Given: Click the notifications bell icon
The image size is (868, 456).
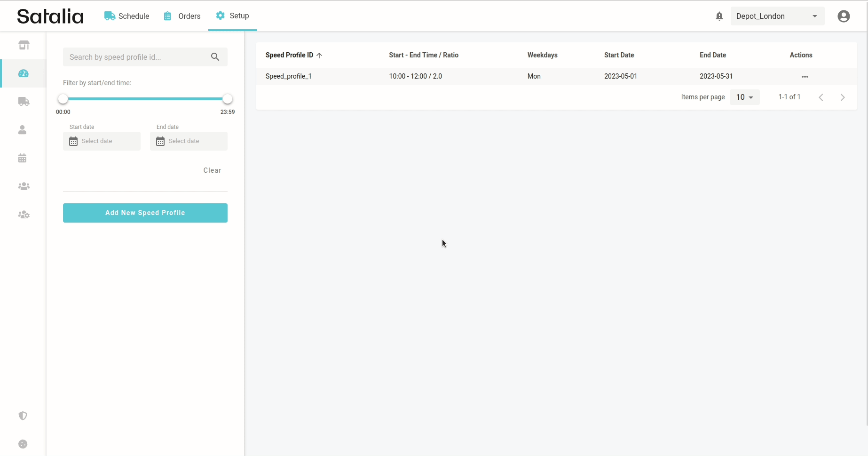Looking at the screenshot, I should (719, 16).
